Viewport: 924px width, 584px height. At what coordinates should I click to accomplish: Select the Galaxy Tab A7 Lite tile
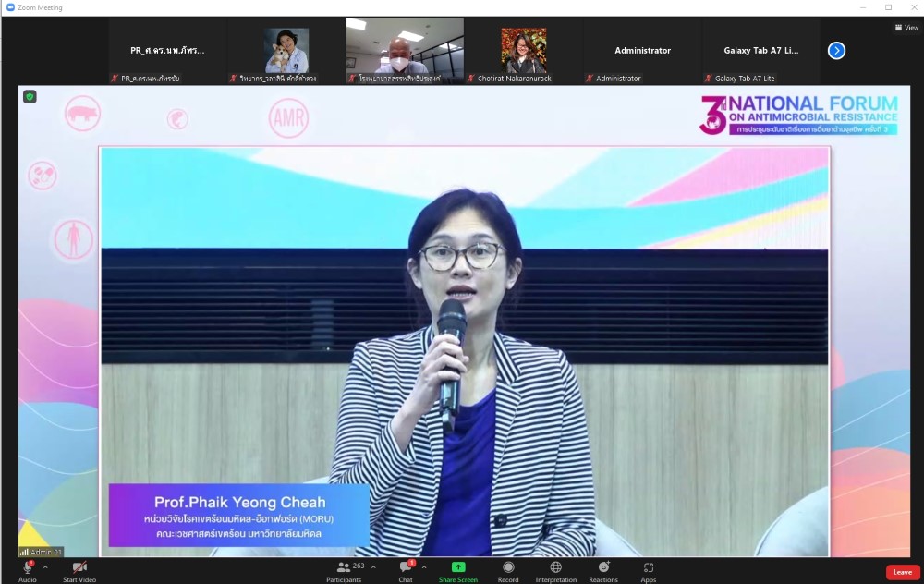(x=760, y=51)
